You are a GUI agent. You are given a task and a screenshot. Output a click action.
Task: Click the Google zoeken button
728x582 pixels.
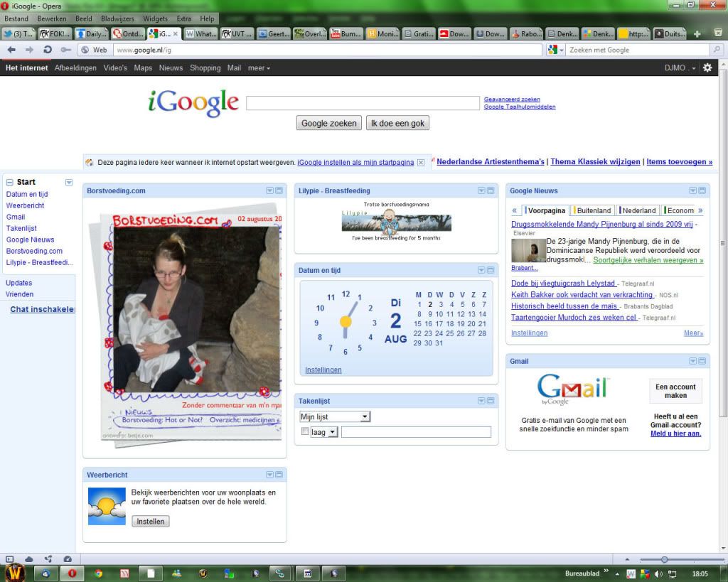pyautogui.click(x=328, y=123)
